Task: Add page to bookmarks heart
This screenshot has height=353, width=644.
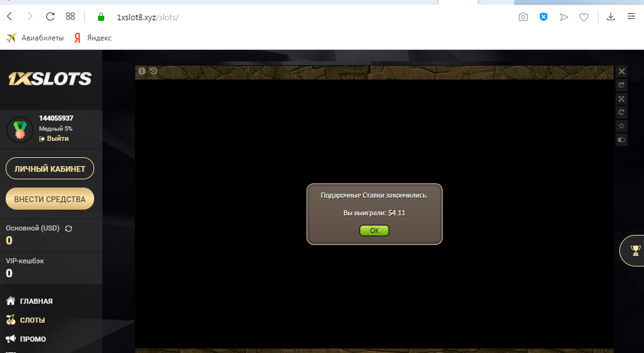Action: click(583, 17)
